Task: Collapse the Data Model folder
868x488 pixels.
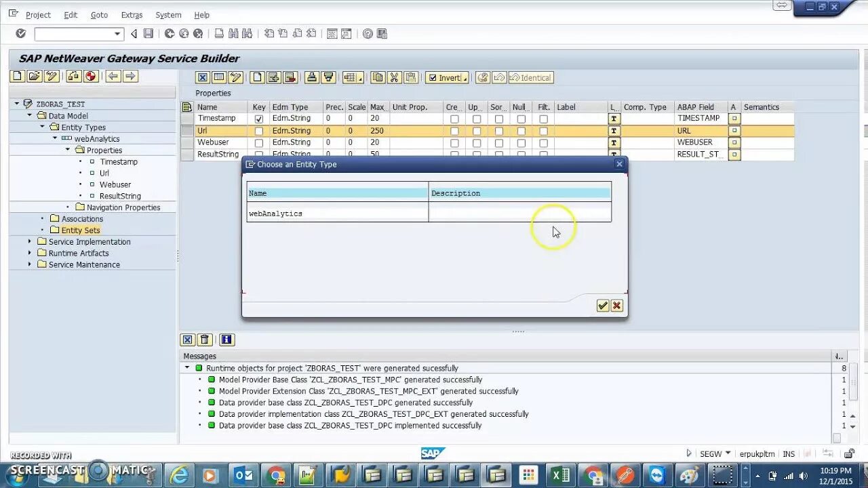Action: click(30, 115)
